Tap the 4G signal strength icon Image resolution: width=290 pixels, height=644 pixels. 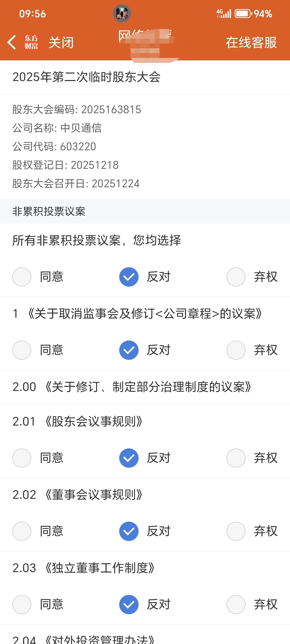point(224,13)
